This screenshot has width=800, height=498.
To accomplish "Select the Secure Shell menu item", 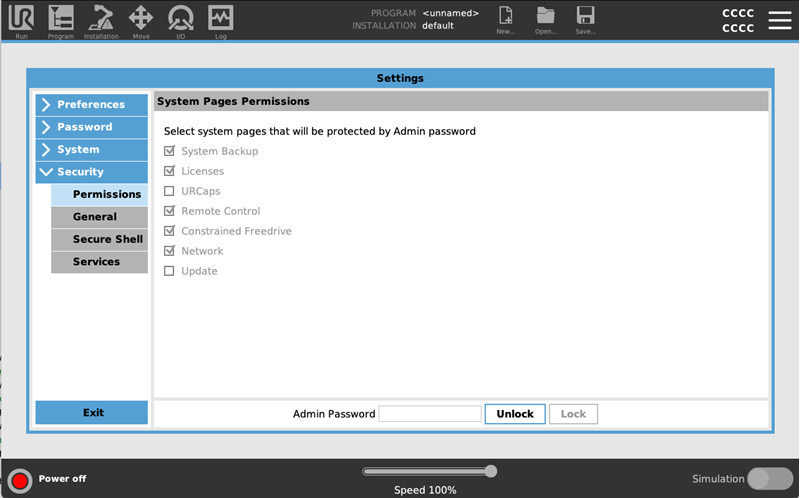I will pos(99,239).
